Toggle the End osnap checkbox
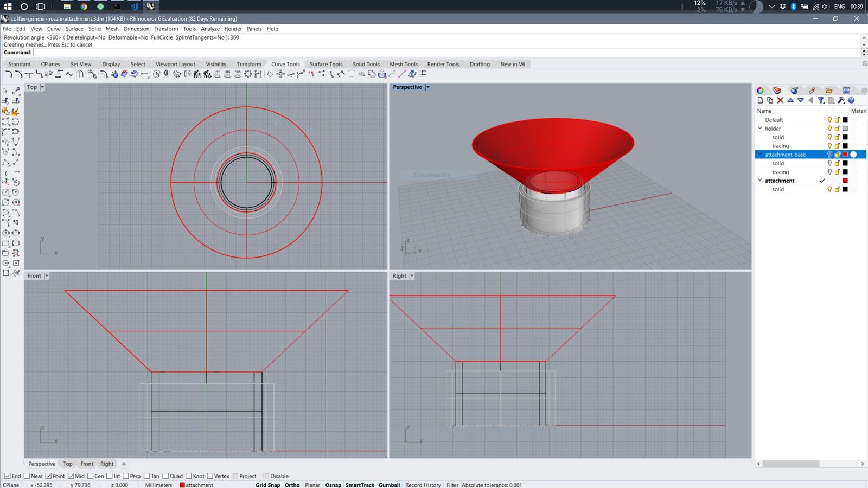This screenshot has height=488, width=868. point(8,476)
